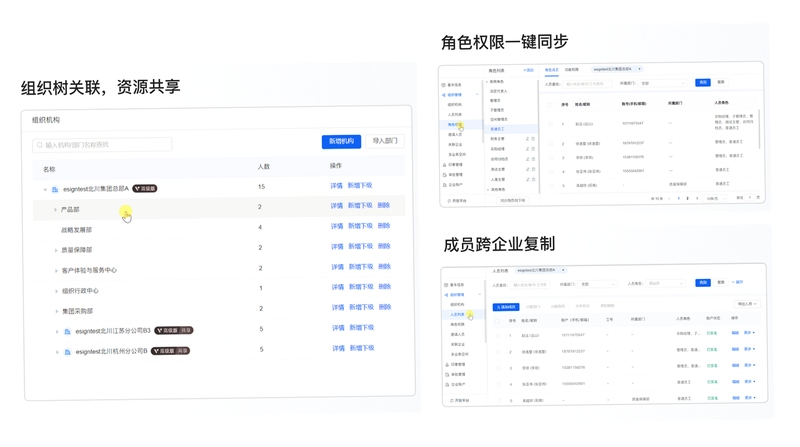
Task: Click edit icon for 测试主管 role
Action: coord(528,169)
